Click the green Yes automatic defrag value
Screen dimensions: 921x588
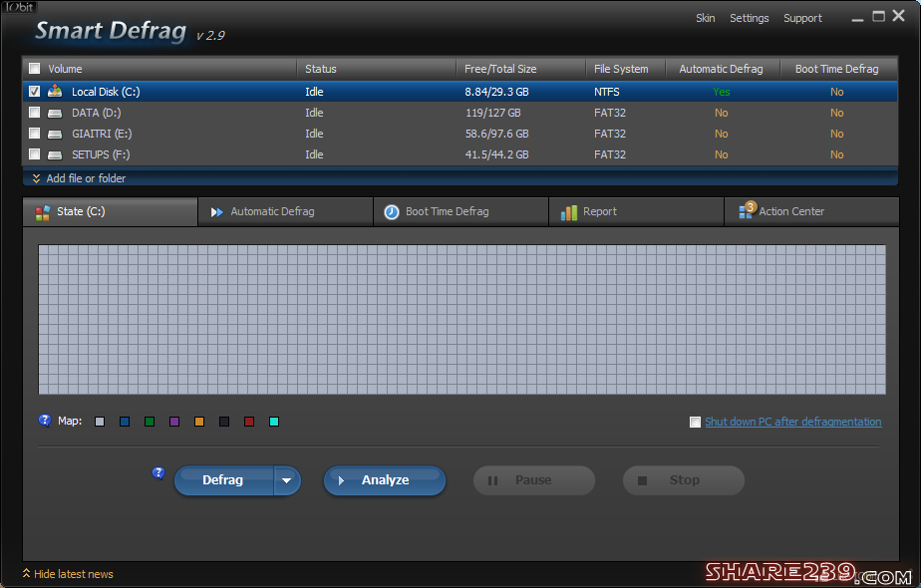pyautogui.click(x=722, y=92)
